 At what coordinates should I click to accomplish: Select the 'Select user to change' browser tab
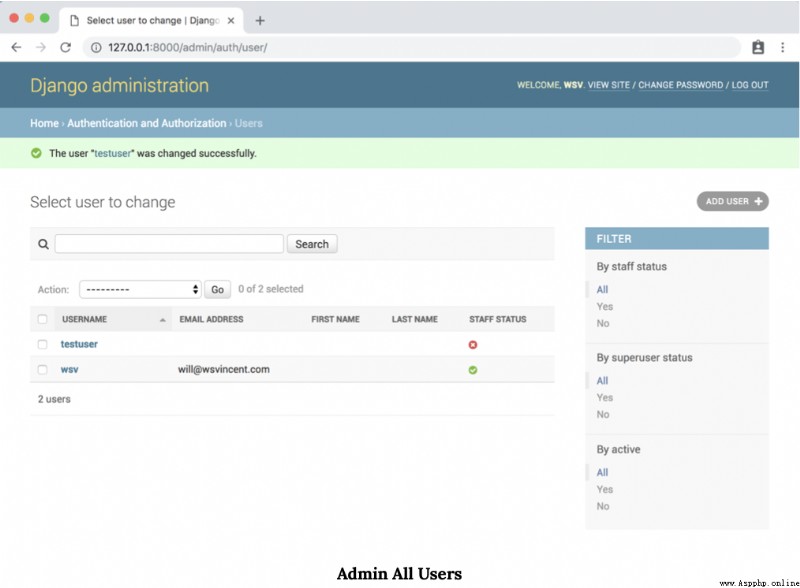[x=152, y=20]
